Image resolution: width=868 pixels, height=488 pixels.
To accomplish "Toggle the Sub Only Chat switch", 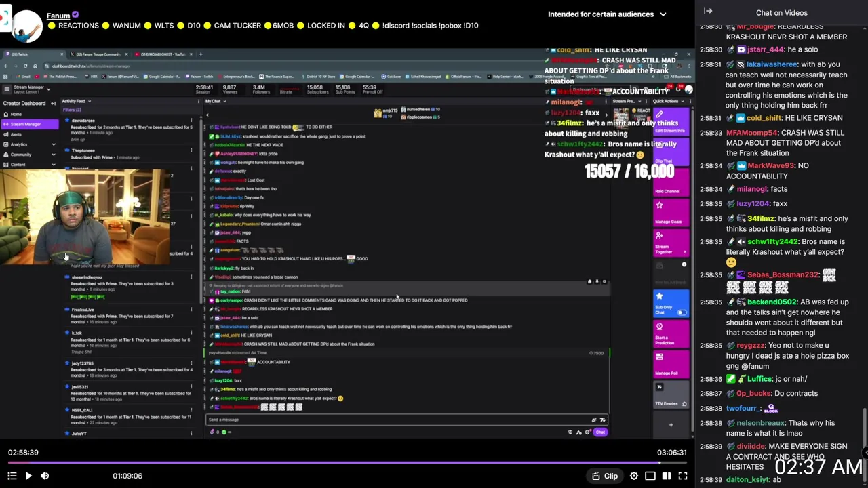I will point(682,312).
